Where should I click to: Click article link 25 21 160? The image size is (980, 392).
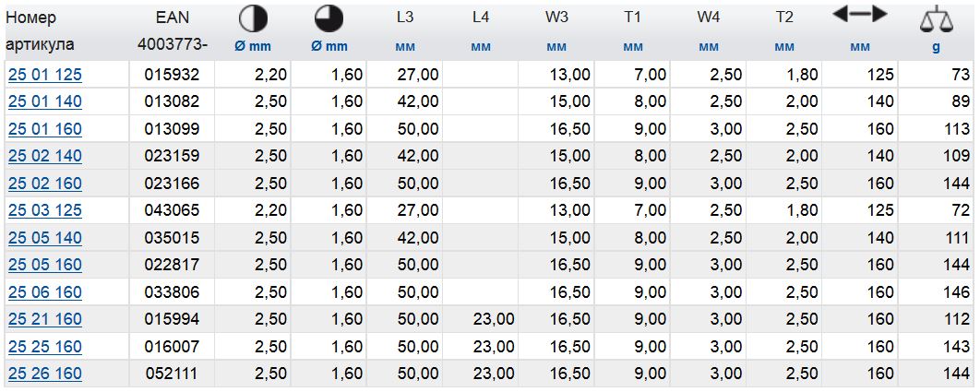point(44,320)
